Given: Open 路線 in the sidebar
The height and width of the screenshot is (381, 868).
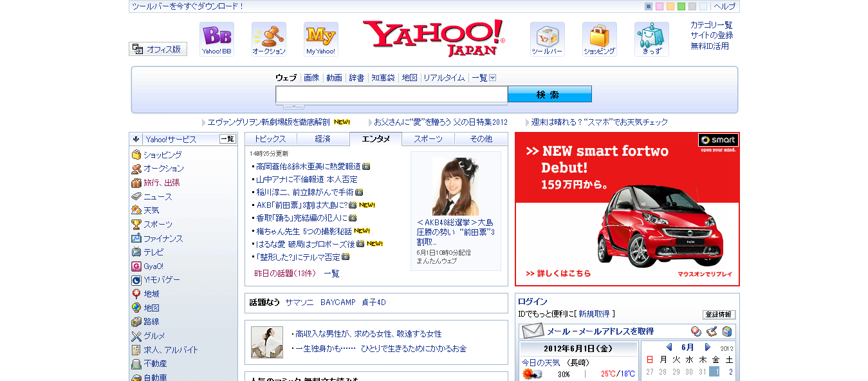Looking at the screenshot, I should click(x=151, y=322).
